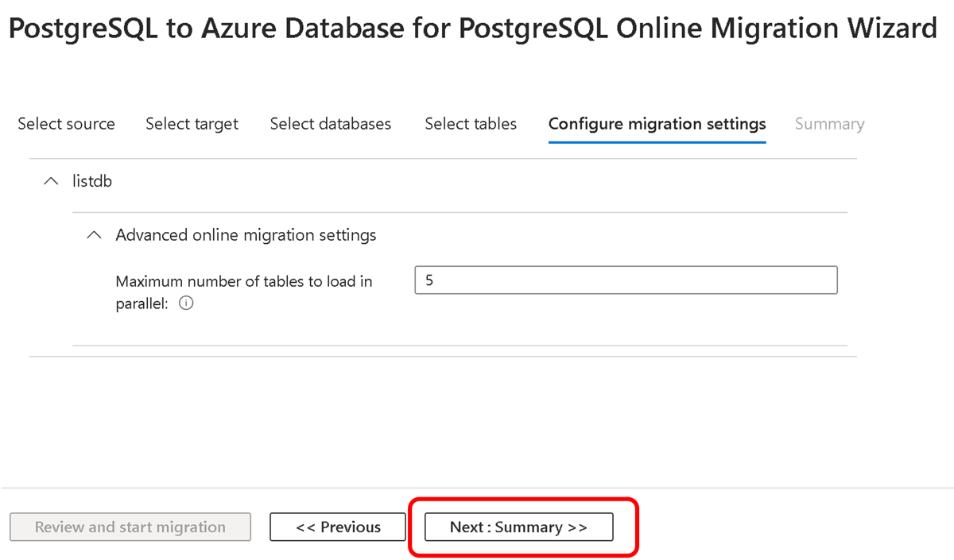Click the >> arrows on the Next button

(577, 527)
